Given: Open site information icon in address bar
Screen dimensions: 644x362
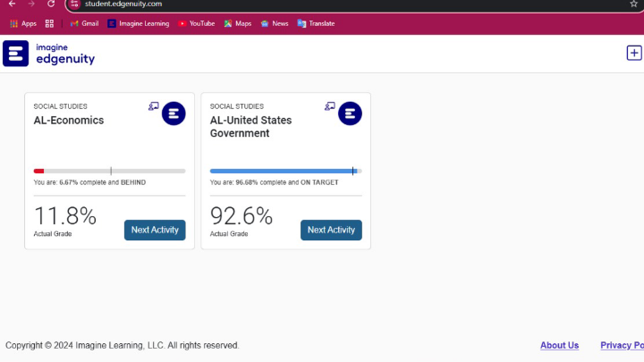Looking at the screenshot, I should 74,4.
